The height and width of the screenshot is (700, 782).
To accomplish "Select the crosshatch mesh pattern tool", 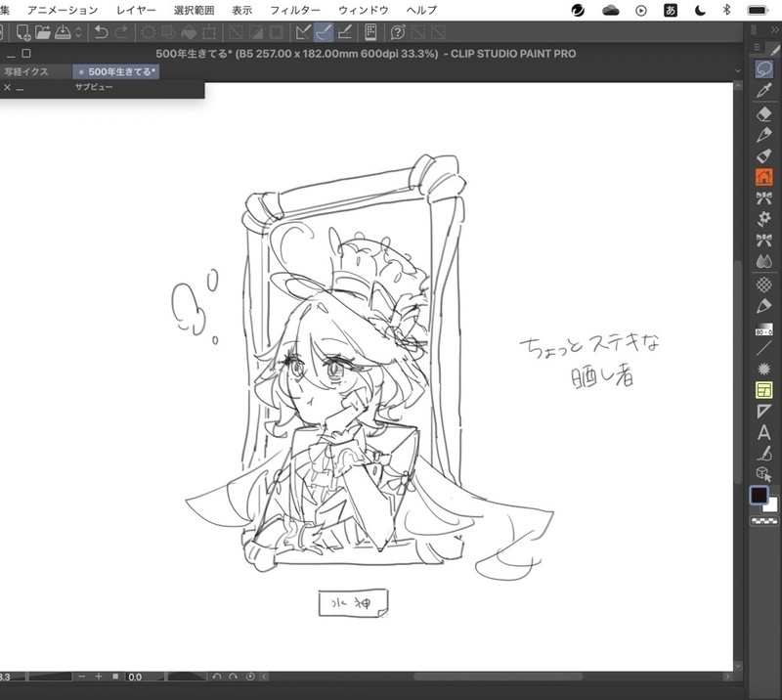I will 763,284.
